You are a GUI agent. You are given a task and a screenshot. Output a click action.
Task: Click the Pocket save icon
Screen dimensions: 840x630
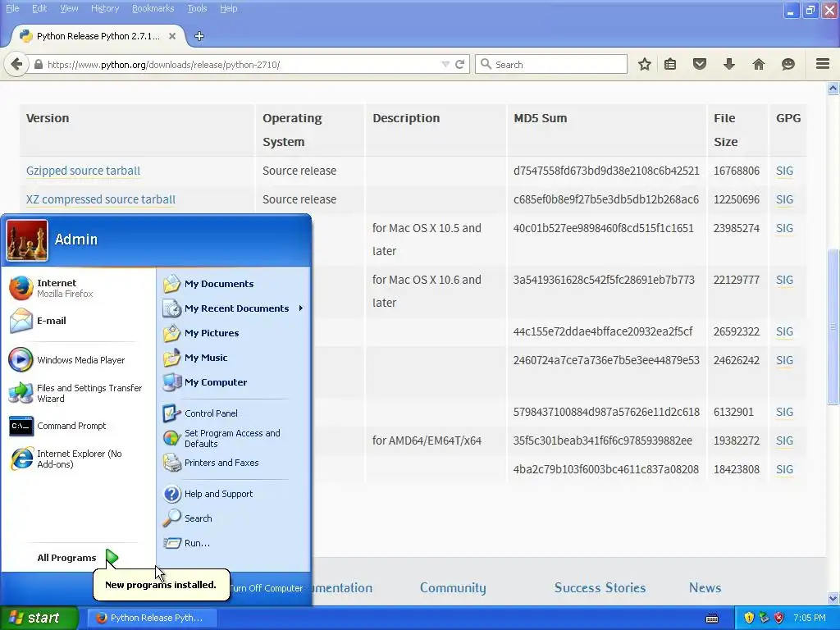tap(700, 64)
